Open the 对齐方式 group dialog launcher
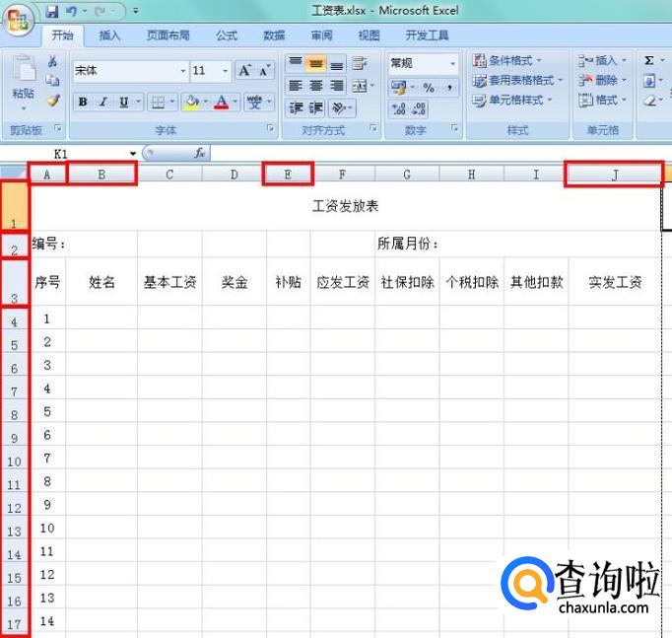Screen dimensions: 672x638 tap(373, 127)
